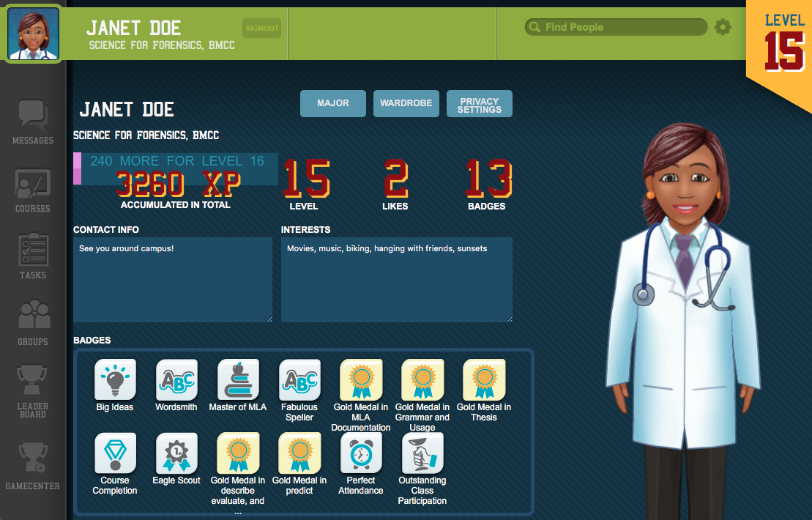This screenshot has width=812, height=520.
Task: Open the Major button
Action: pos(332,103)
